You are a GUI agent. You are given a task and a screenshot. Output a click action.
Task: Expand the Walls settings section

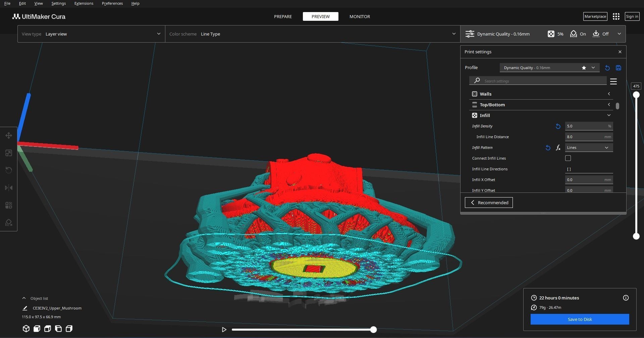(541, 94)
